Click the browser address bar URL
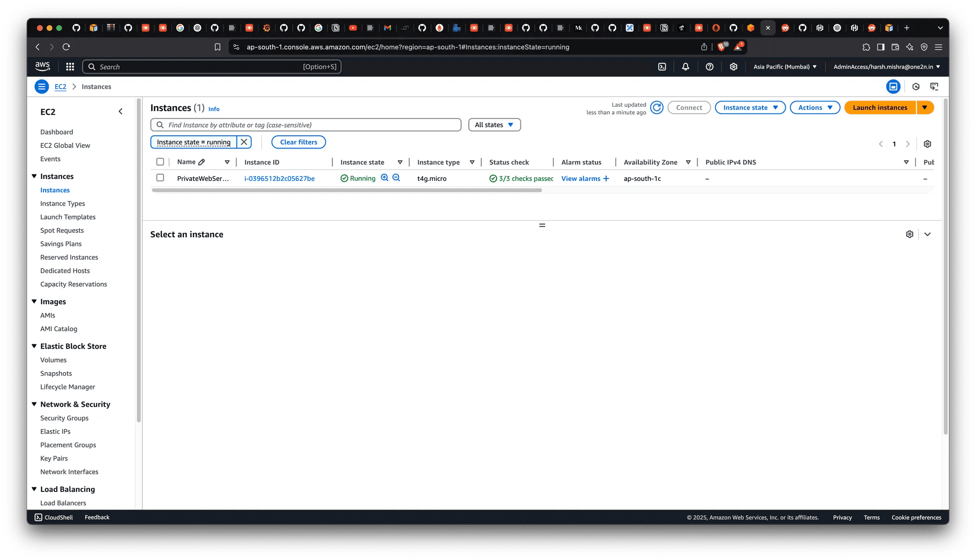Image resolution: width=976 pixels, height=560 pixels. click(407, 47)
